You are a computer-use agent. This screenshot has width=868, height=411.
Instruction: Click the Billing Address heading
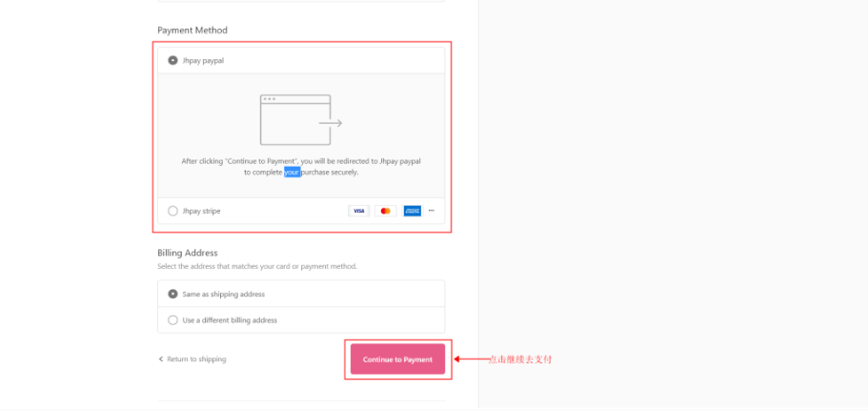[x=188, y=253]
